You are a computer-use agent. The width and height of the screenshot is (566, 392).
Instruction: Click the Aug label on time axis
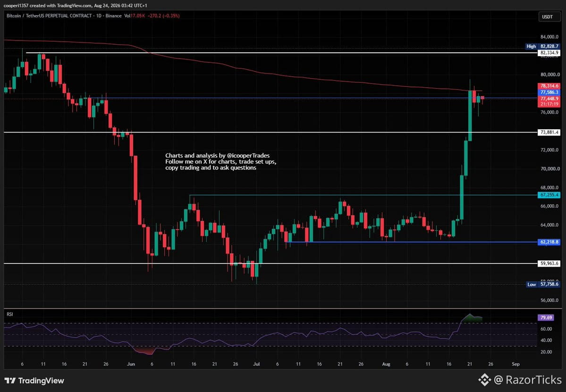386,364
